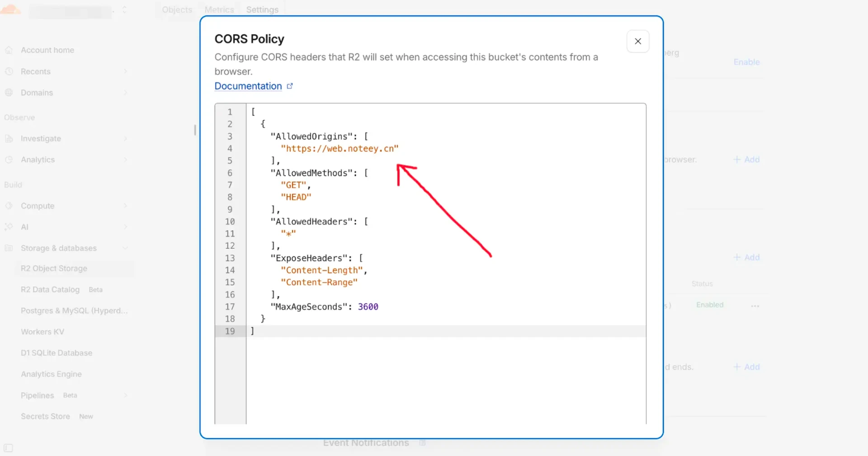This screenshot has height=456, width=868.
Task: Click the AI sparkle icon
Action: coord(9,227)
